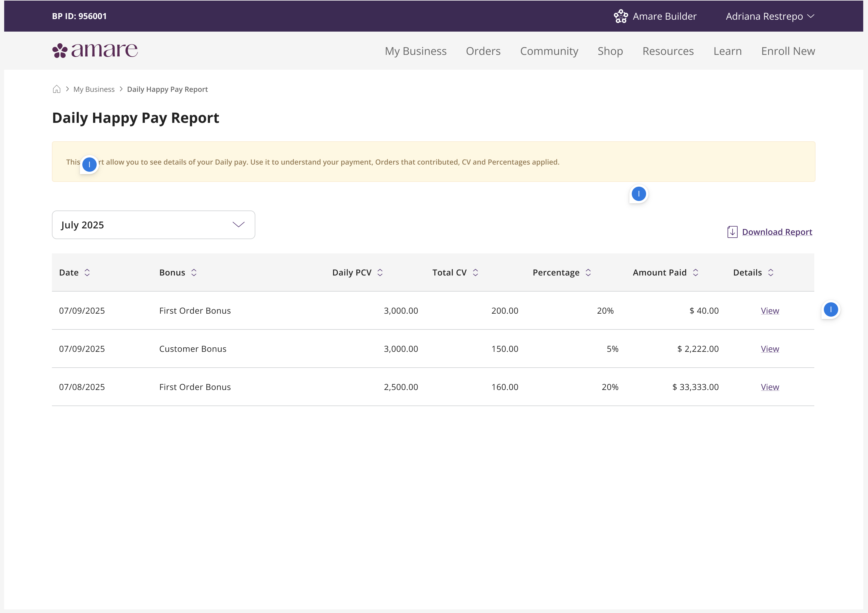The width and height of the screenshot is (868, 613).
Task: Sort table by Amount Paid arrows
Action: 695,273
